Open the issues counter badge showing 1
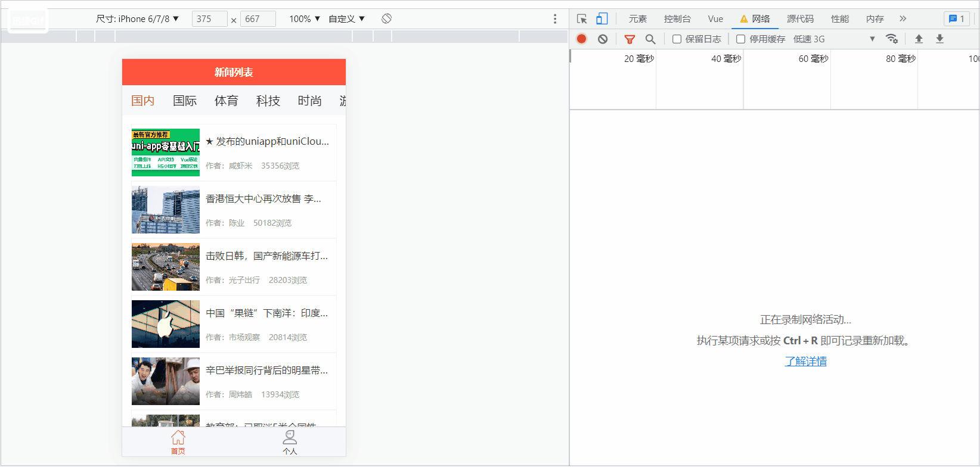980x467 pixels. coord(957,19)
